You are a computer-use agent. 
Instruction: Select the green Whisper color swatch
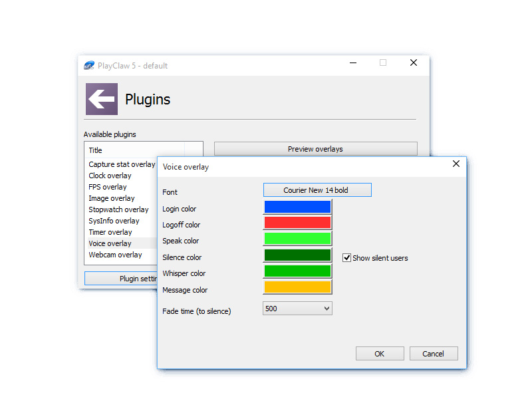[297, 271]
